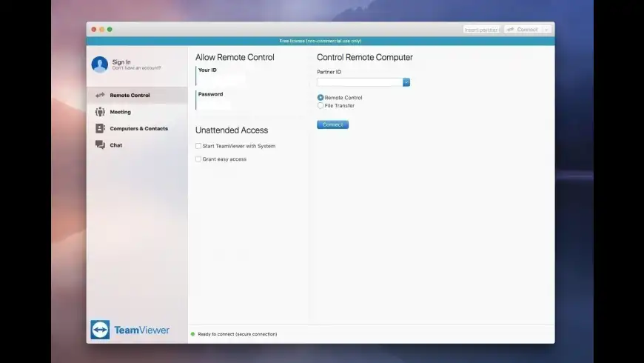Click the green zoom window button
The height and width of the screenshot is (363, 644).
pos(110,29)
